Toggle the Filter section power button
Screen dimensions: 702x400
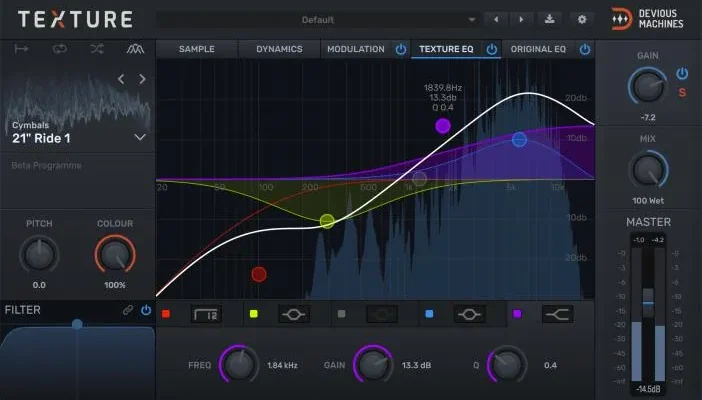(146, 310)
